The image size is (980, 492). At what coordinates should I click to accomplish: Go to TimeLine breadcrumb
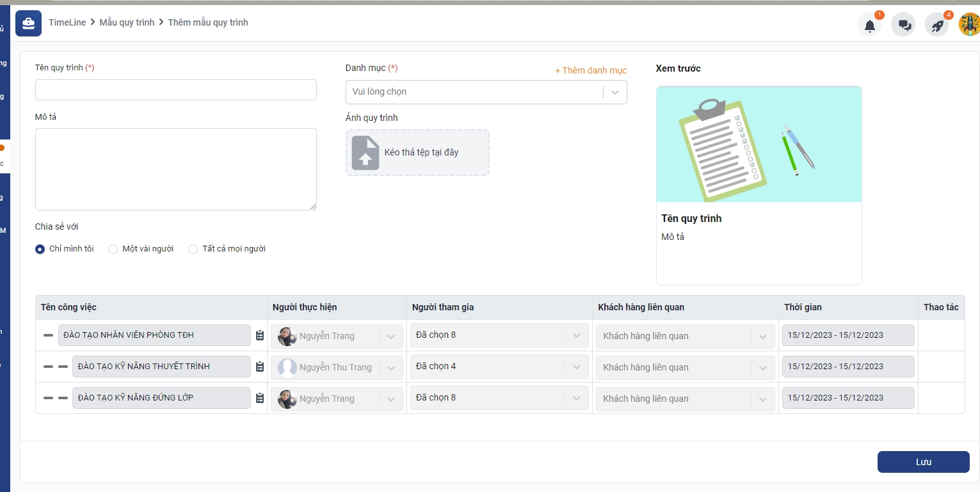68,22
